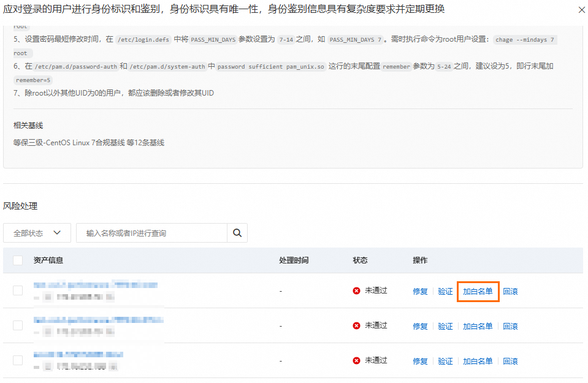
Task: Open the first asset name link
Action: (96, 285)
